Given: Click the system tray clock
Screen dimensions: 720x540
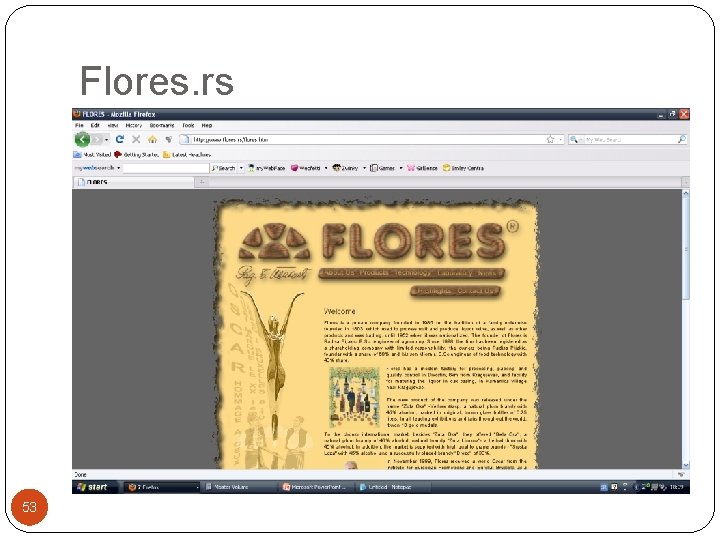Looking at the screenshot, I should (x=677, y=487).
